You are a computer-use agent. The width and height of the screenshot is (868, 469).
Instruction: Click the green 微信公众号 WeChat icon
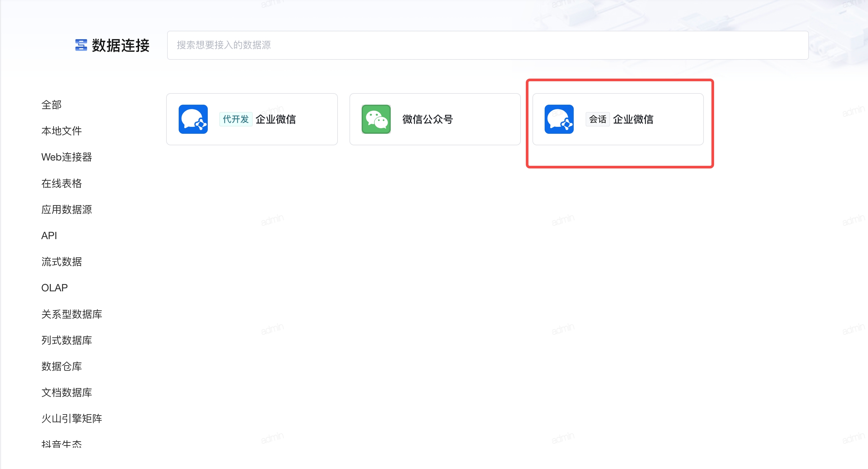pyautogui.click(x=376, y=119)
